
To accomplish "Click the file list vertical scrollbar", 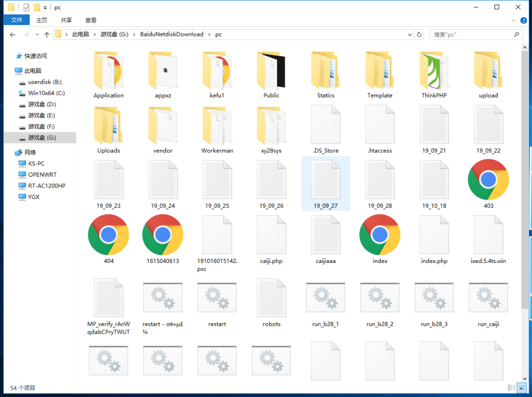I will (x=525, y=180).
